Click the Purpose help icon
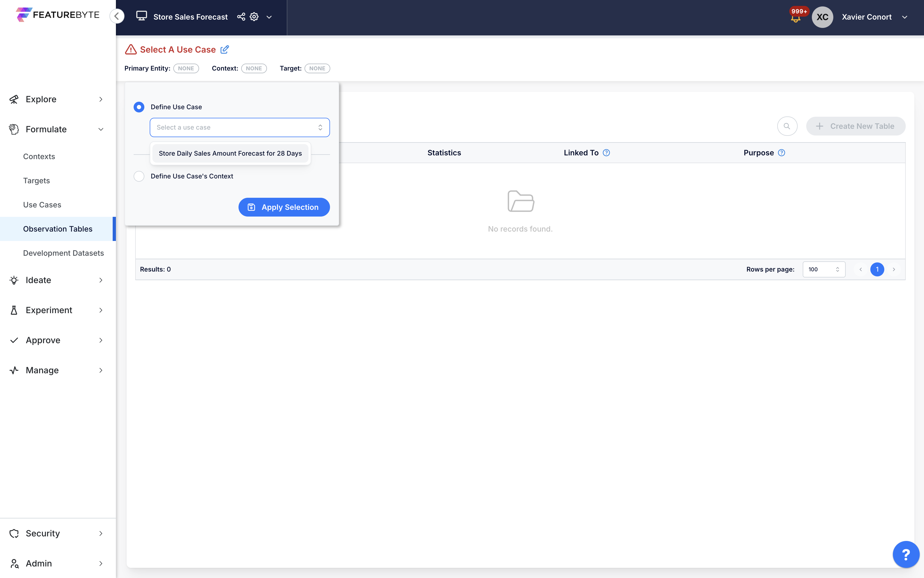 [x=782, y=153]
